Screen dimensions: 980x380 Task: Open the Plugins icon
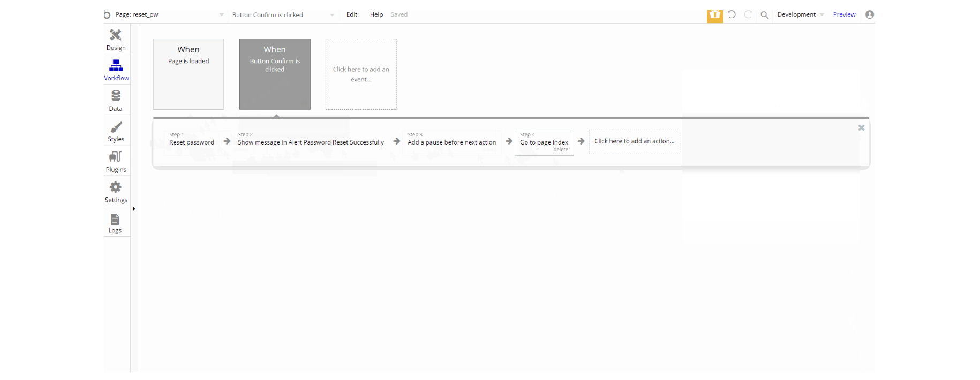[x=116, y=157]
